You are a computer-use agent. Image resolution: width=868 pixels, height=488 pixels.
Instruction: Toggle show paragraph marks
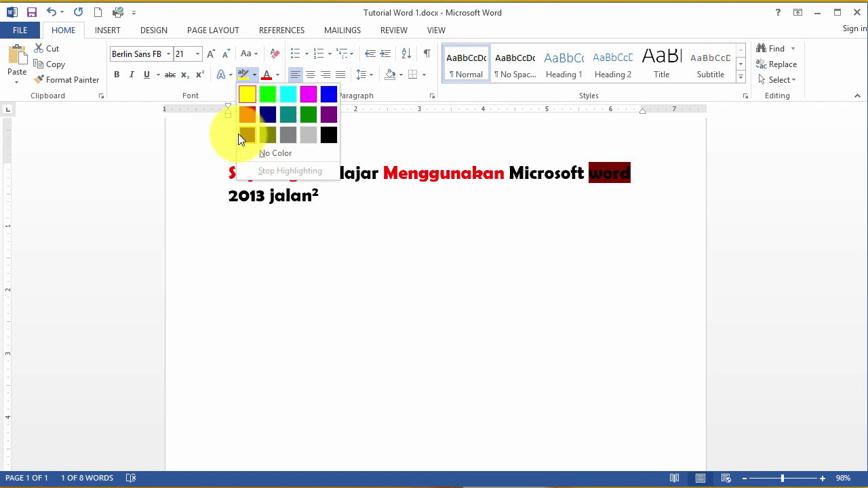(x=427, y=54)
